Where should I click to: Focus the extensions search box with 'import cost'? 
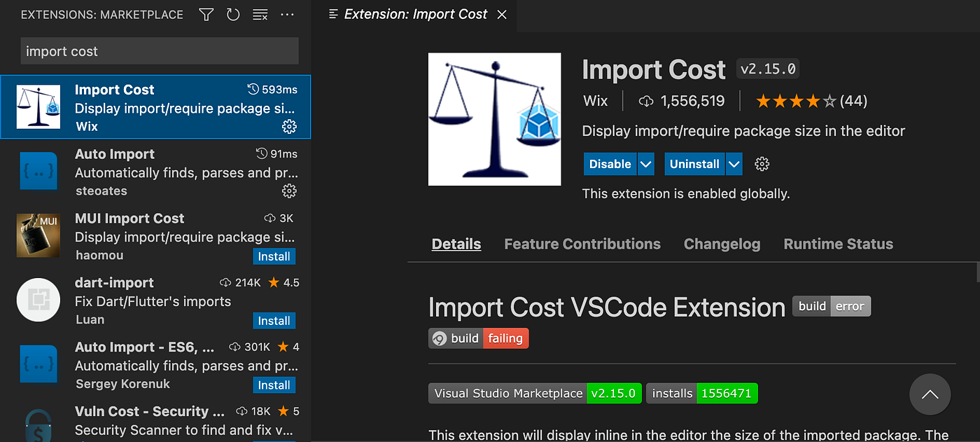pyautogui.click(x=160, y=51)
